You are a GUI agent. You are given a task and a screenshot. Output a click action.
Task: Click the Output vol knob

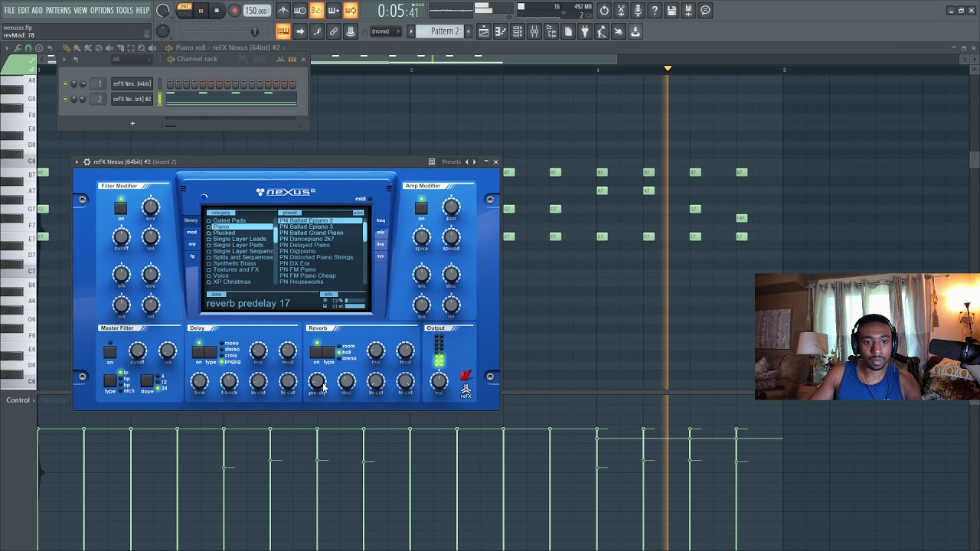click(x=439, y=380)
